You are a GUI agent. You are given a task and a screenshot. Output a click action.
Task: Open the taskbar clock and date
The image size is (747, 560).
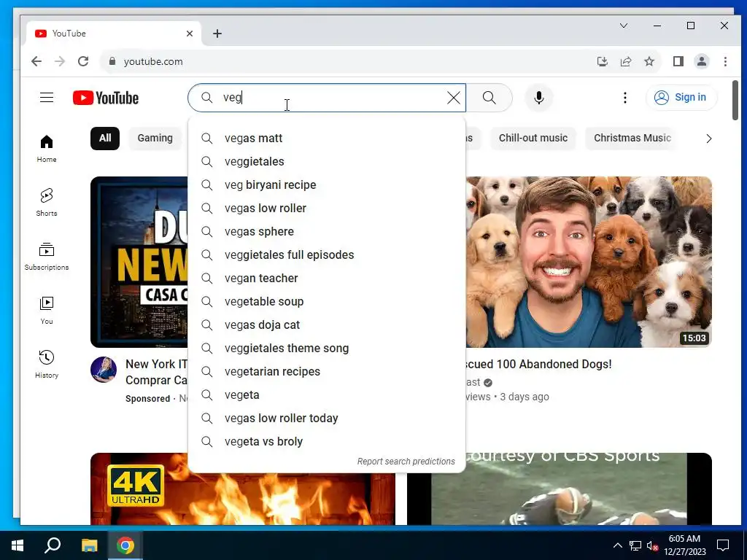pyautogui.click(x=684, y=545)
